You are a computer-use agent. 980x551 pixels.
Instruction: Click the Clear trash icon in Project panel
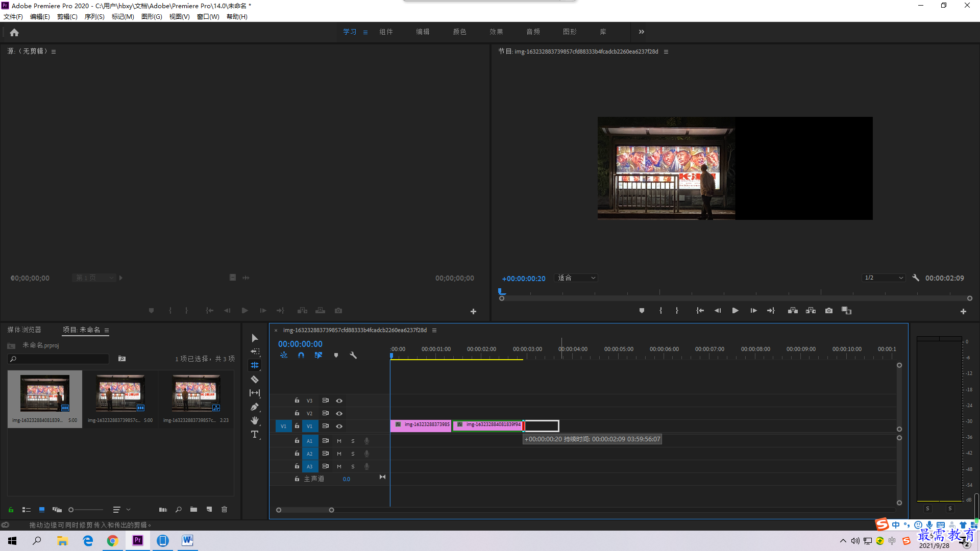pos(224,509)
